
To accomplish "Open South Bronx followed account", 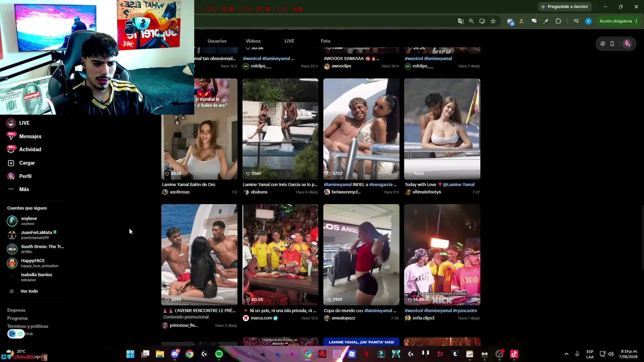I will point(35,249).
